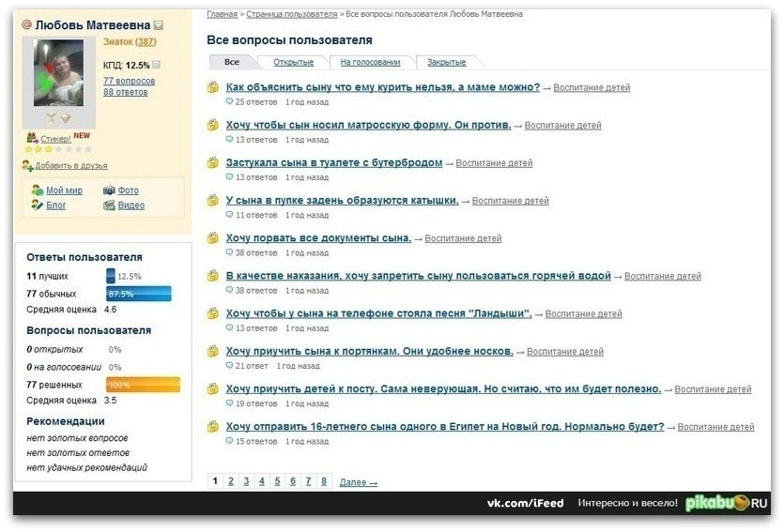Open the Мой мир icon in profile box
This screenshot has width=784, height=532.
37,190
